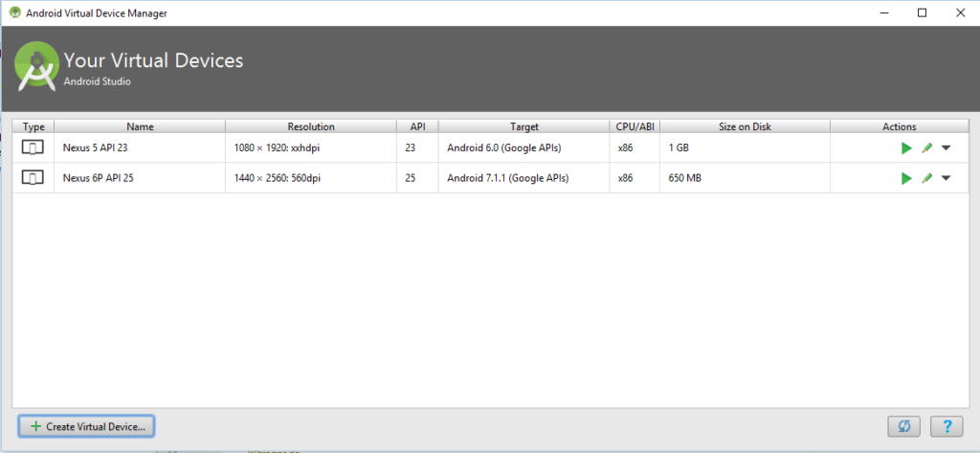Screen dimensions: 980x453
Task: Sort devices by Name column header
Action: click(x=140, y=126)
